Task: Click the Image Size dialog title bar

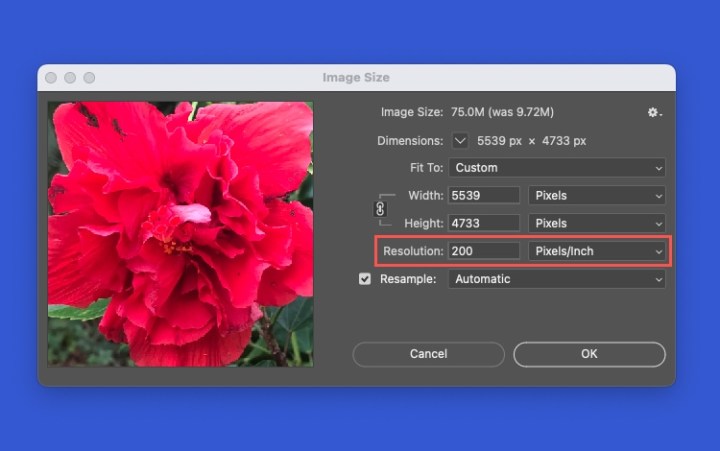Action: coord(356,78)
